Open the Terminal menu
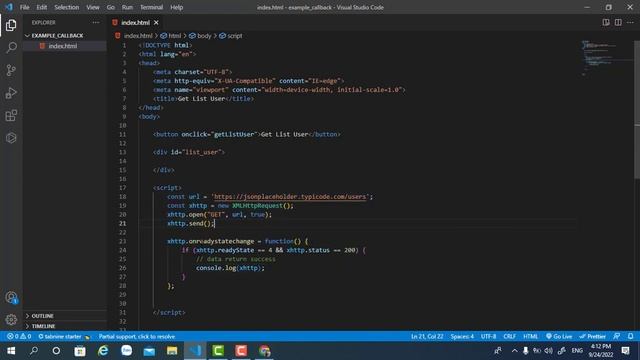The image size is (640, 360). click(151, 7)
